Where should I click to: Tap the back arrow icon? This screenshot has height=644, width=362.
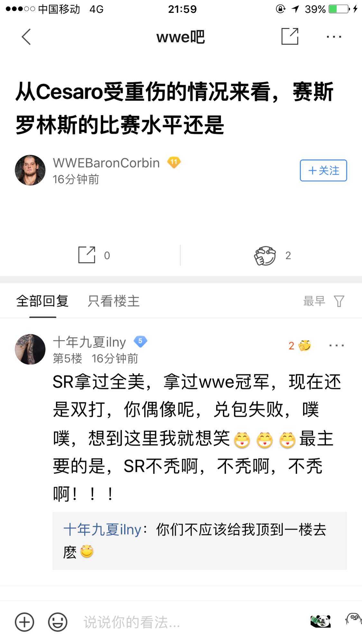[26, 37]
